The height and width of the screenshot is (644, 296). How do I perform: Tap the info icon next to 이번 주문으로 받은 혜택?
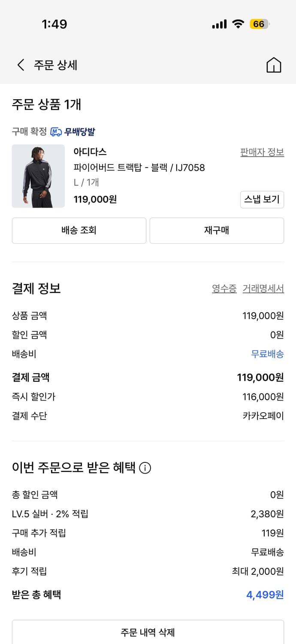[x=145, y=468]
